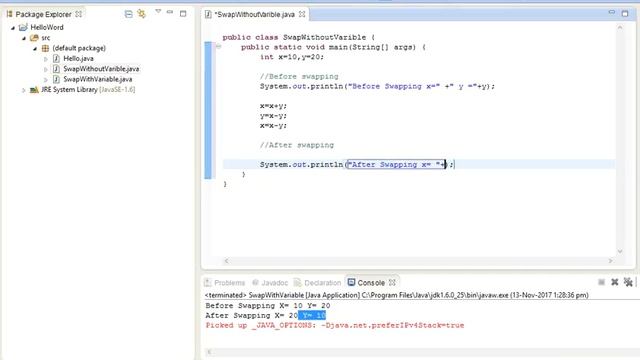The height and width of the screenshot is (360, 640).
Task: Click the SwapWithVariable.java file icon
Action: (56, 79)
